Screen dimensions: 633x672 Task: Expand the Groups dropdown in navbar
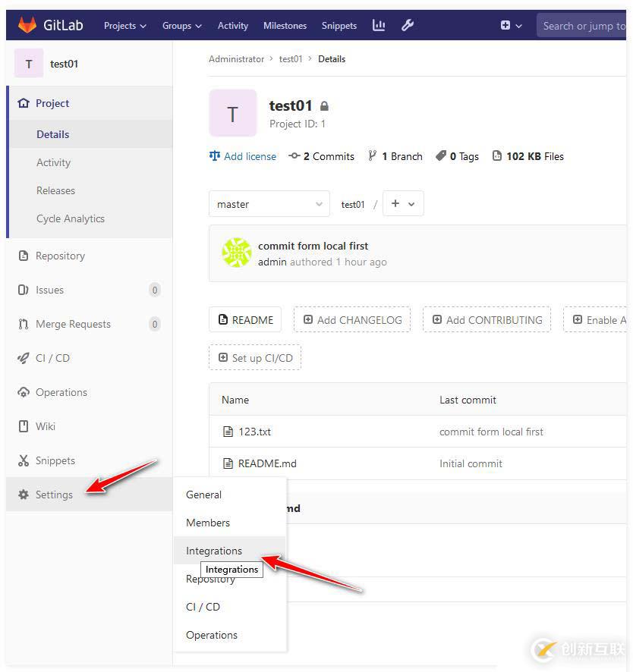click(182, 26)
